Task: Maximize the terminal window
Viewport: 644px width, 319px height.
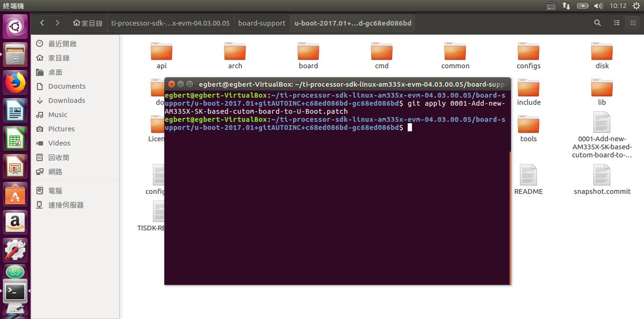Action: 189,84
